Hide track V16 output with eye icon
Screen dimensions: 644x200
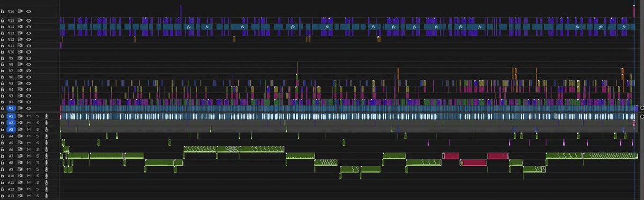coord(28,11)
